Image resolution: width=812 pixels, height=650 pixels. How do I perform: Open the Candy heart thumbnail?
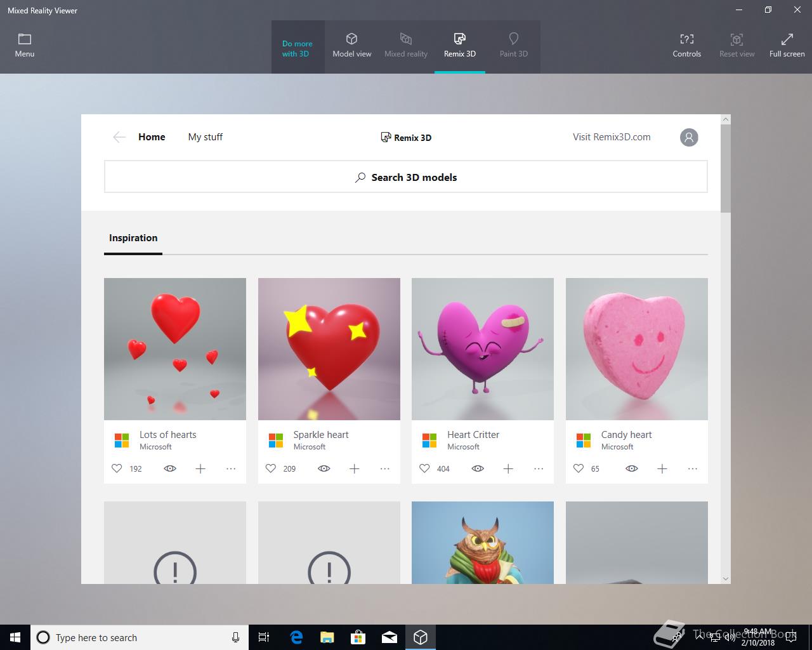(637, 349)
